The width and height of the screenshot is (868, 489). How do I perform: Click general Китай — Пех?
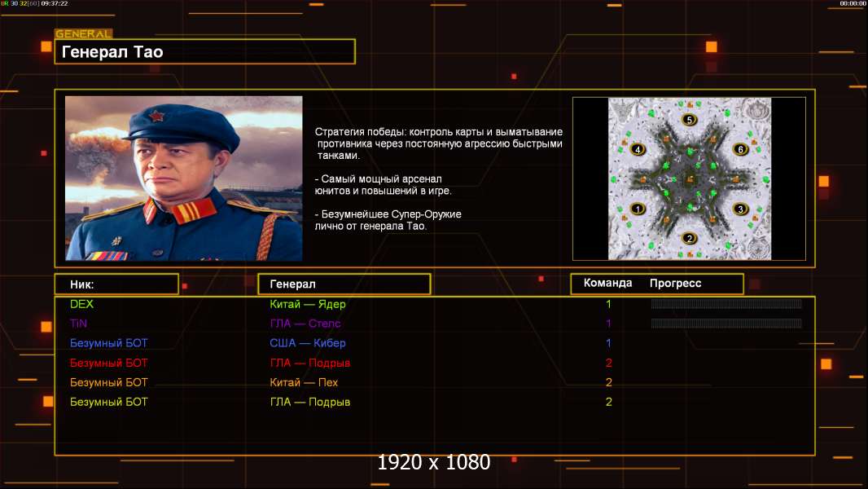point(304,383)
